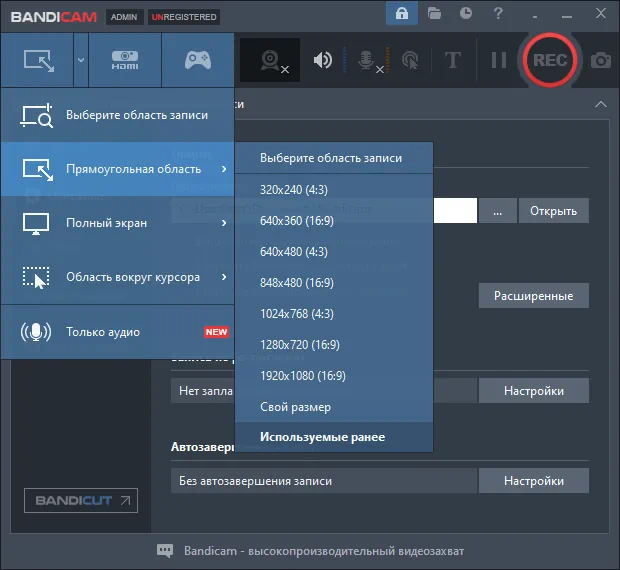The height and width of the screenshot is (570, 620).
Task: Click the chat bubble icon in status bar
Action: click(x=165, y=551)
